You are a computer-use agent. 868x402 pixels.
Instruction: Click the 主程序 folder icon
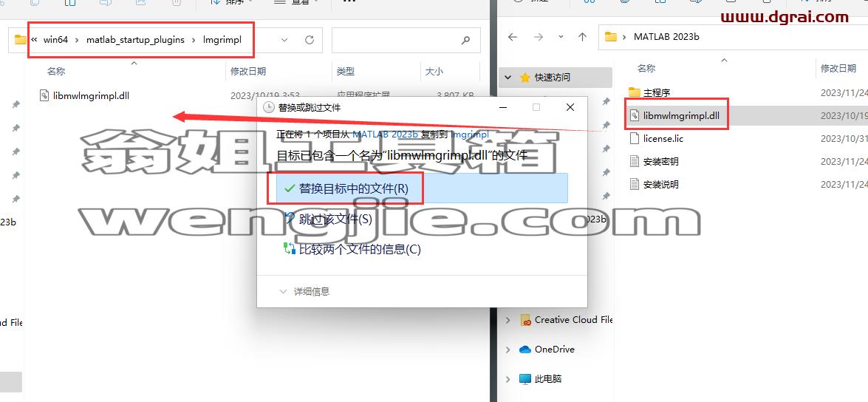tap(635, 92)
